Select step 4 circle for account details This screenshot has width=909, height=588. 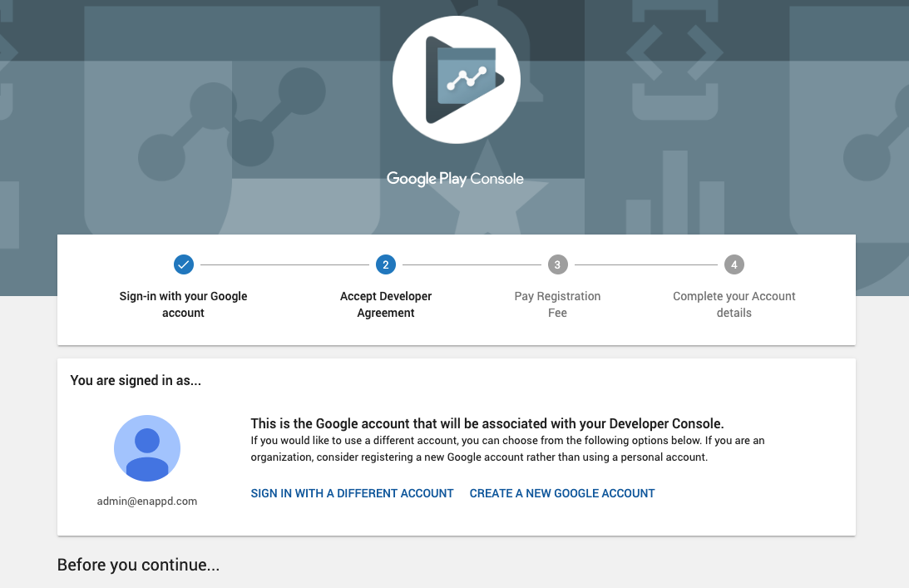point(734,265)
